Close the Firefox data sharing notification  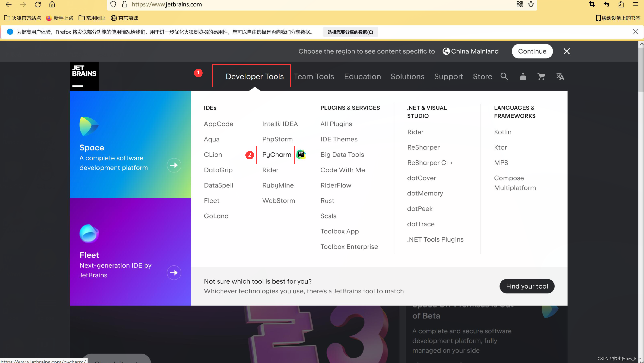(x=636, y=32)
